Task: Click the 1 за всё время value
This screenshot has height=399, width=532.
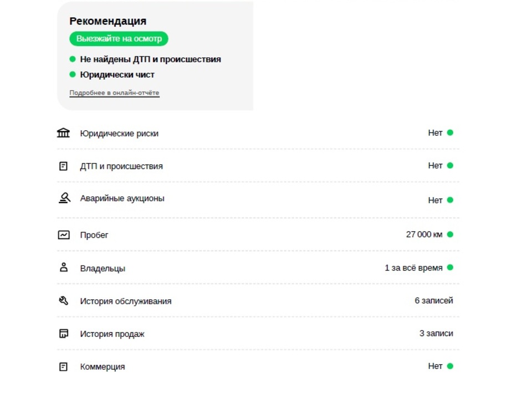Action: (413, 268)
